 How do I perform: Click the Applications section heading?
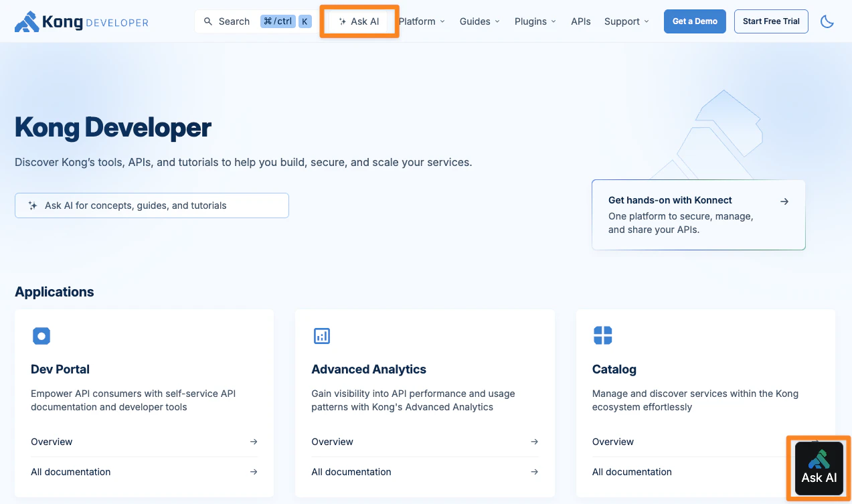54,292
